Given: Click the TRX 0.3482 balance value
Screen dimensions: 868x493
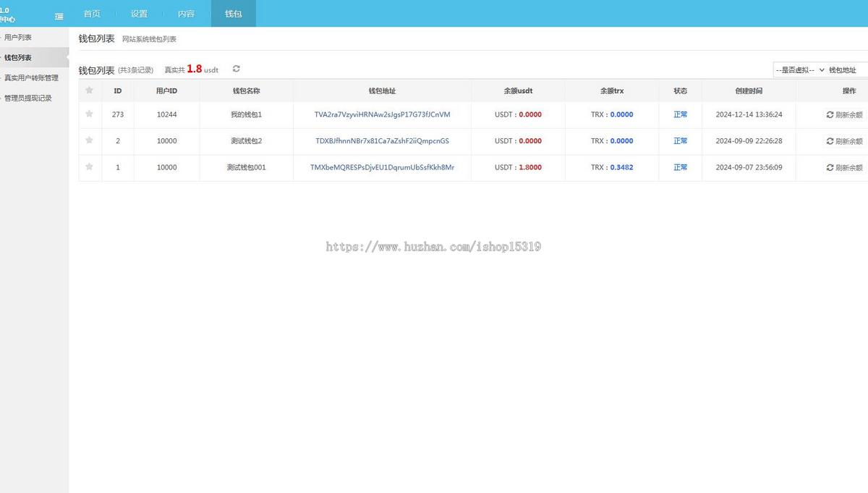Looking at the screenshot, I should (x=621, y=167).
